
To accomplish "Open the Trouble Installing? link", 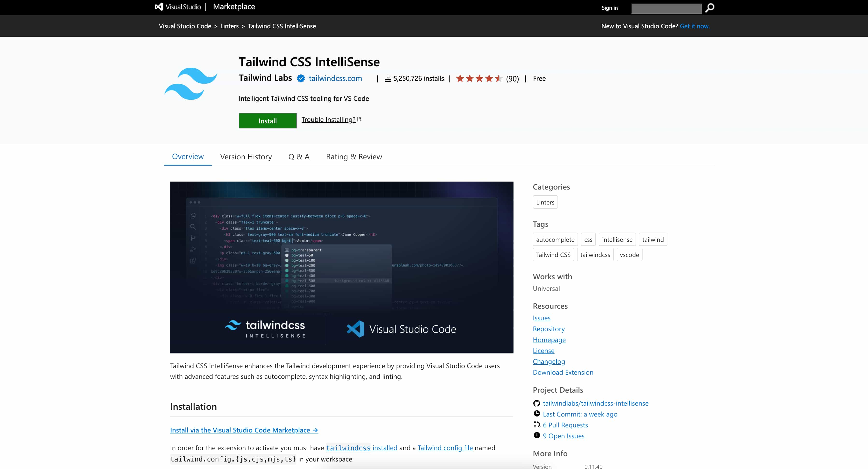I will 328,119.
